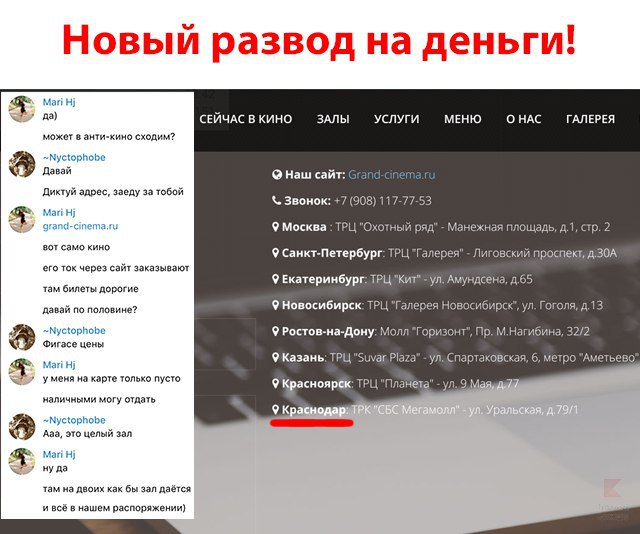Click the map pin icon beside Красноярск
Image resolution: width=640 pixels, height=534 pixels.
point(276,383)
